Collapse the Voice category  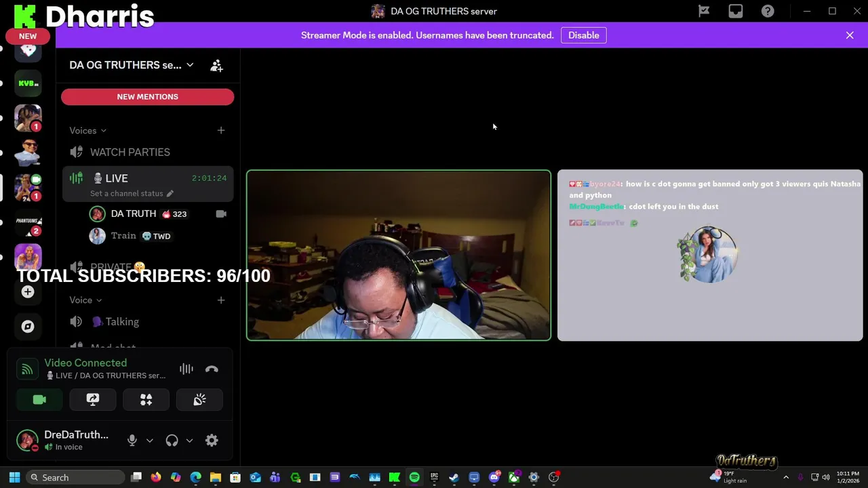(x=85, y=300)
